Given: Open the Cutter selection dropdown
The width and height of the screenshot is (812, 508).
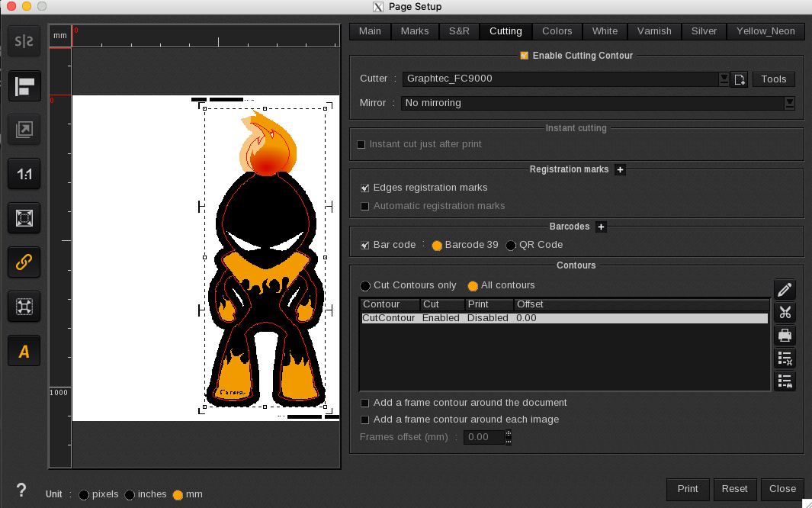Looking at the screenshot, I should pos(723,79).
